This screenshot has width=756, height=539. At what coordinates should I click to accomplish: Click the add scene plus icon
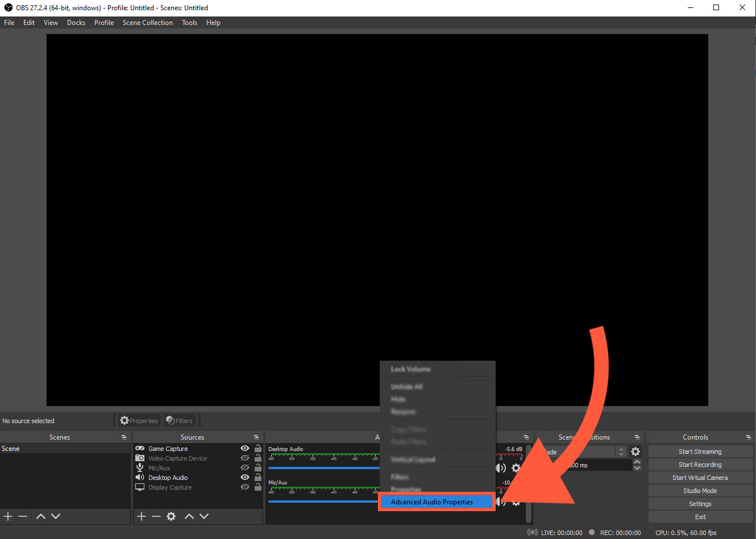point(8,516)
